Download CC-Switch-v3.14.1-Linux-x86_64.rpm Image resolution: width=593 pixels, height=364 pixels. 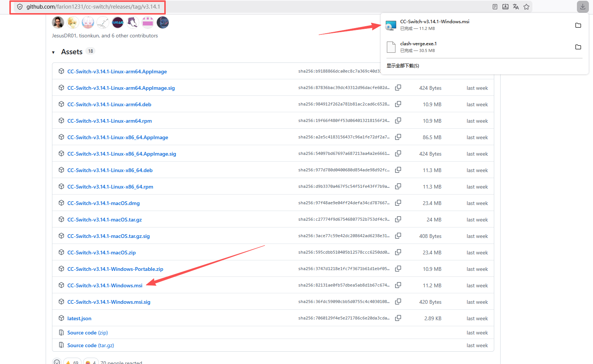(x=110, y=187)
